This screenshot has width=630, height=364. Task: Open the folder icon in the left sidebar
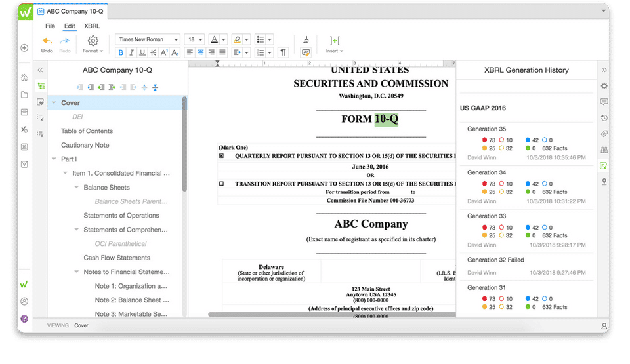click(24, 95)
